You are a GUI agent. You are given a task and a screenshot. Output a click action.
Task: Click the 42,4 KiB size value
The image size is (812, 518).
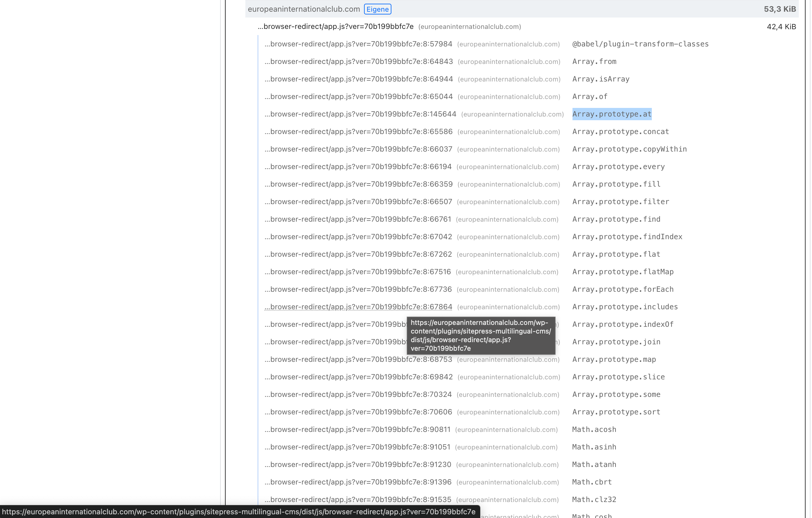[x=781, y=27]
